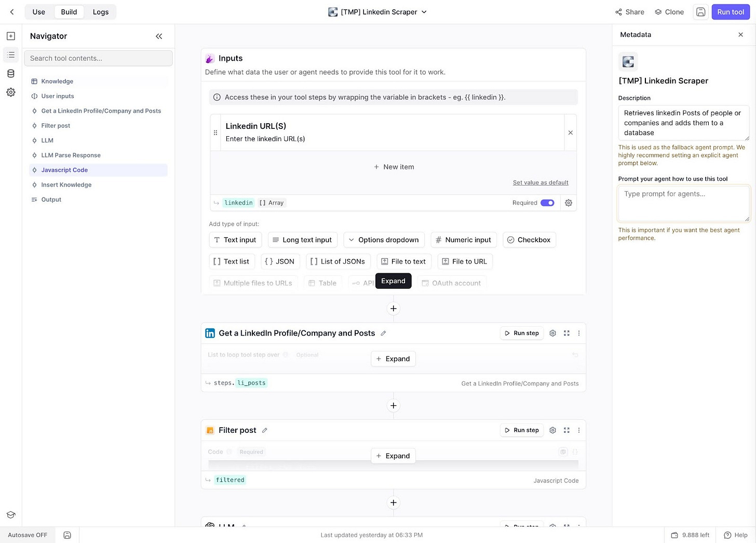The width and height of the screenshot is (756, 543).
Task: Expand the Get a LinkedIn Profile step body
Action: tap(393, 359)
